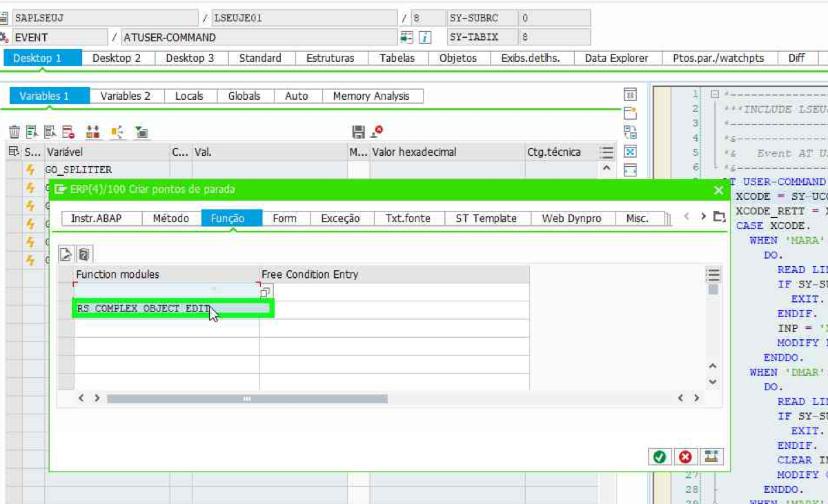Close the Criar pontos de parada dialog
This screenshot has width=828, height=504.
pos(718,190)
